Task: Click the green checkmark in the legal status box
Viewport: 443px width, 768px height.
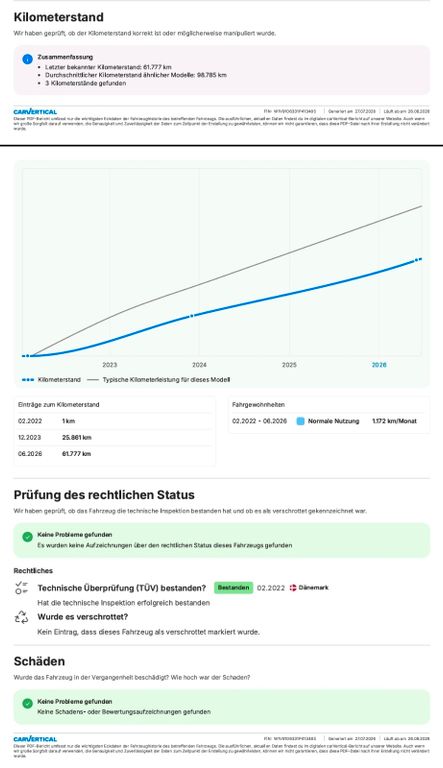Action: [x=27, y=537]
